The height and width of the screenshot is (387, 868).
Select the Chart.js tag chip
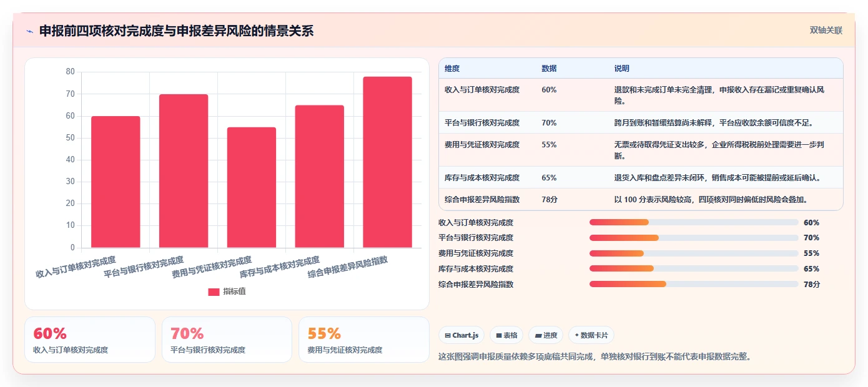click(461, 335)
